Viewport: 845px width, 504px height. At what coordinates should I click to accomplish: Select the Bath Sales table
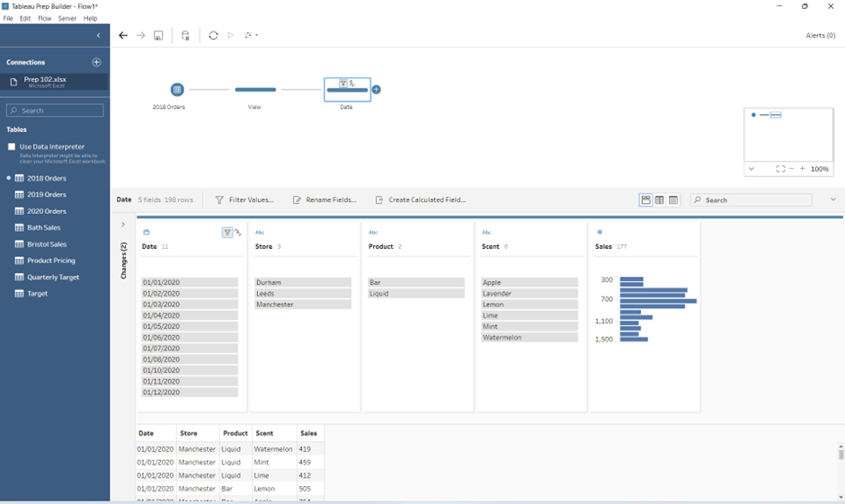[43, 228]
